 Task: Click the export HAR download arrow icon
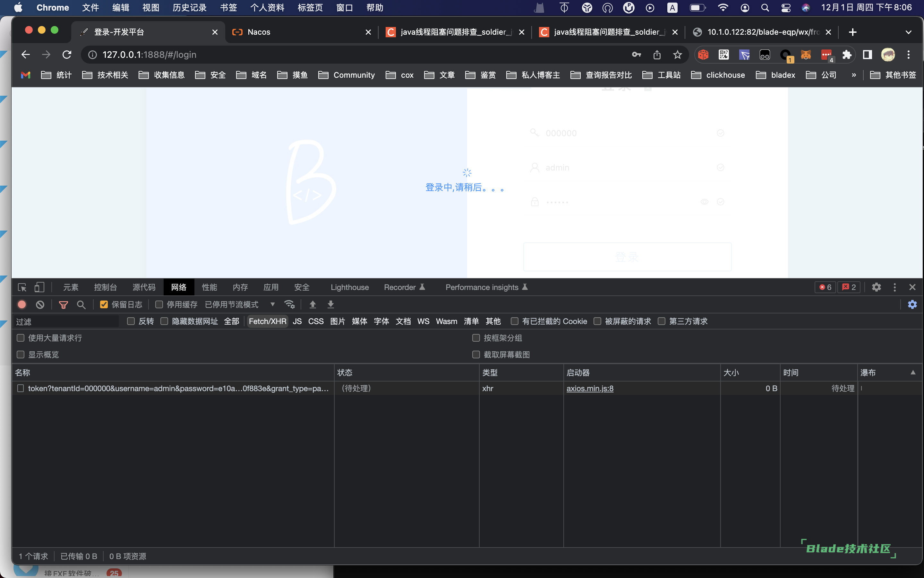pos(331,304)
